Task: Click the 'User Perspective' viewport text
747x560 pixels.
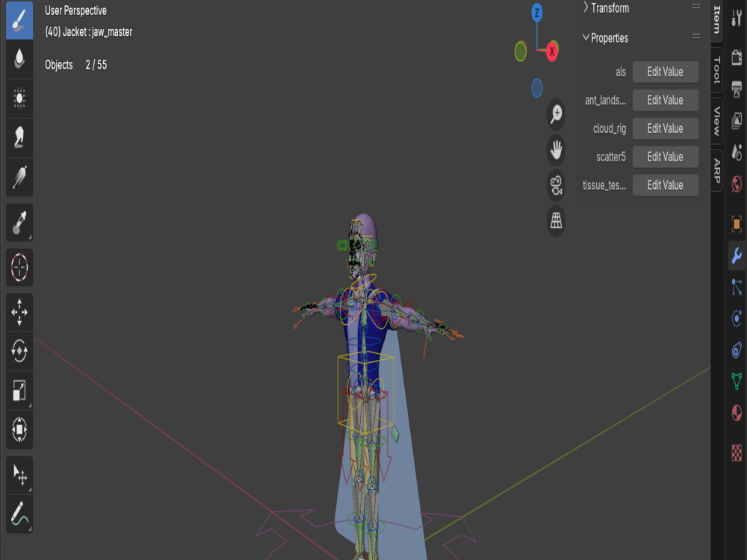Action: [75, 10]
